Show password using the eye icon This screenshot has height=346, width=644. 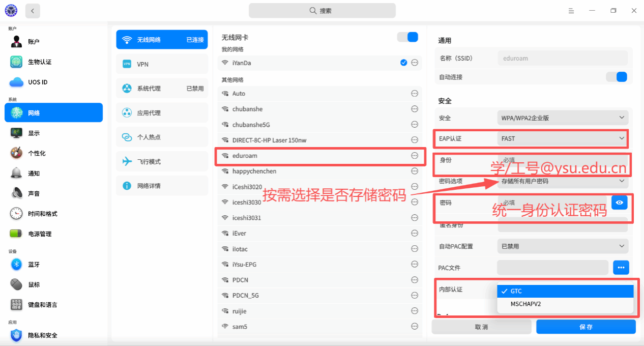(619, 203)
